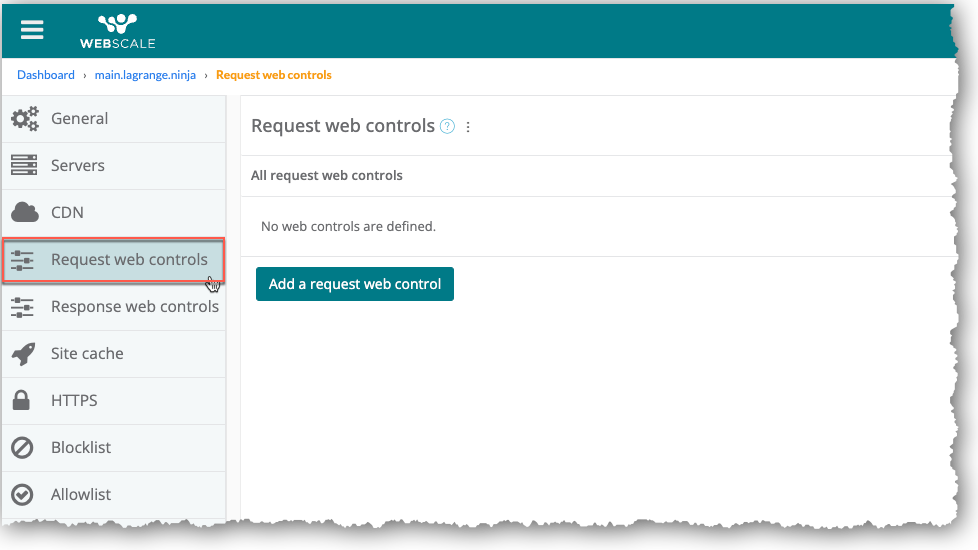978x550 pixels.
Task: Open main.lagrange.ninja breadcrumb link
Action: point(145,75)
